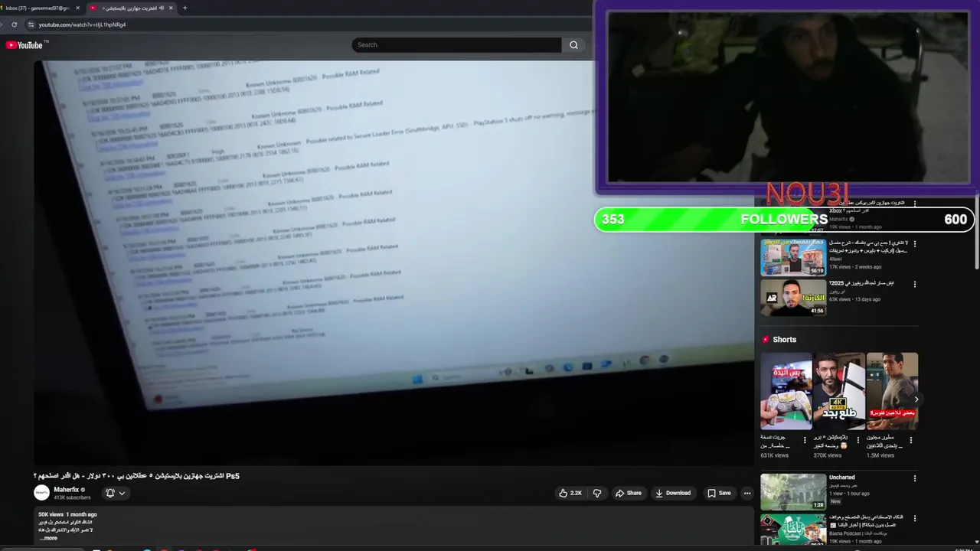
Task: Open a new browser tab with plus
Action: click(185, 8)
